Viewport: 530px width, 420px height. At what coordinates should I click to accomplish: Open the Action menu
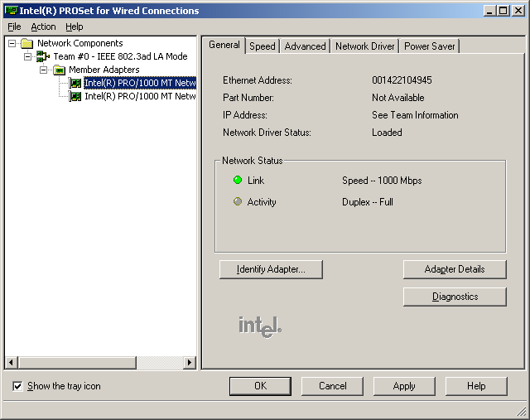click(x=43, y=27)
